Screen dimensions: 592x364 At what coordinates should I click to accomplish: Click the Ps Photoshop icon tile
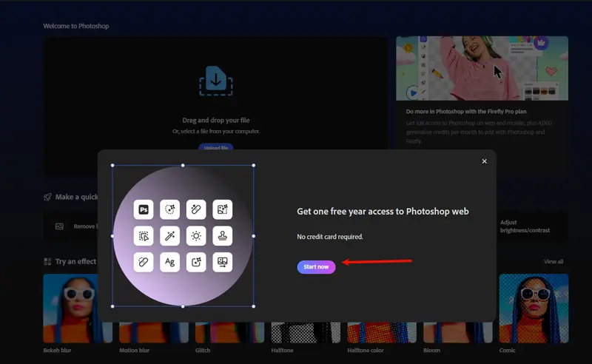click(x=144, y=209)
